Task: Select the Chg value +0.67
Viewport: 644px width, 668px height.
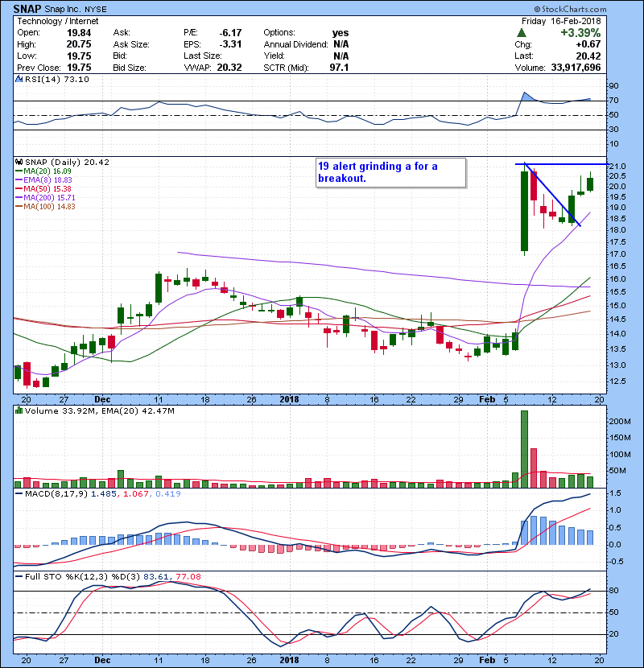Action: tap(588, 44)
